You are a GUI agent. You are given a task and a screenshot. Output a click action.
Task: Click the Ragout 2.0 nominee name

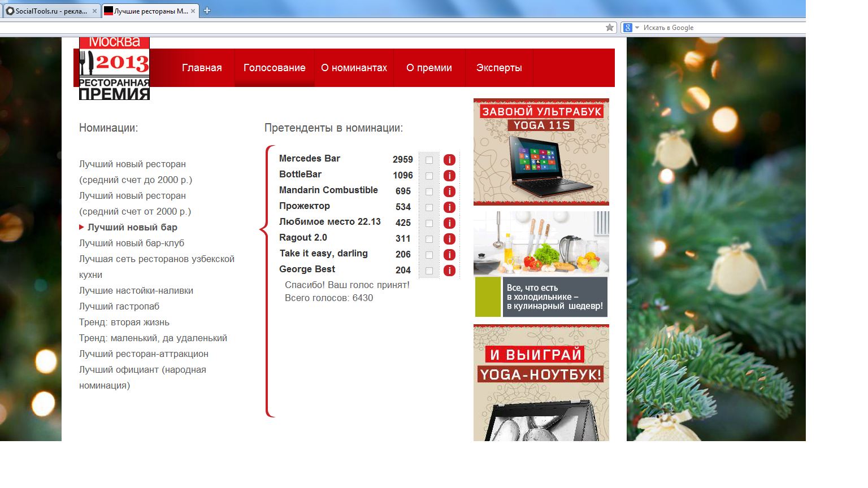(303, 238)
